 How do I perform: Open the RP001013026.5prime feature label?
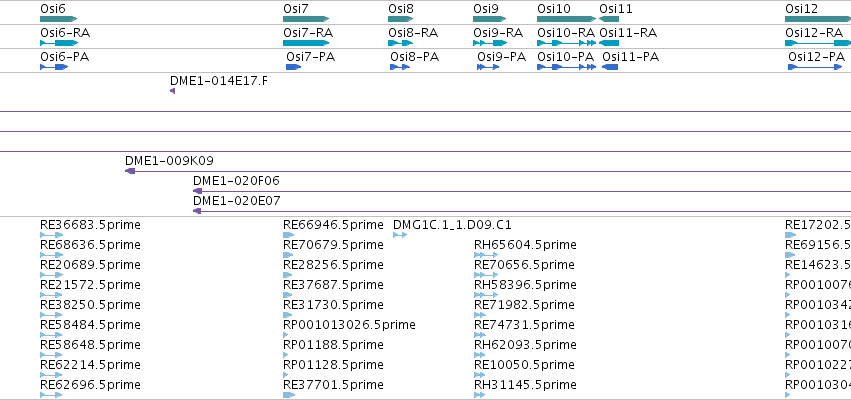(350, 325)
